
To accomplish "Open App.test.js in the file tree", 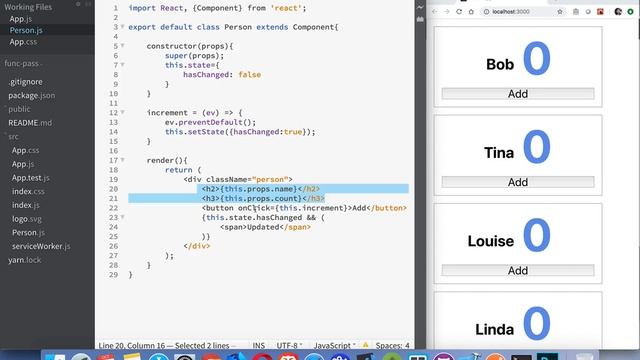I will [x=31, y=178].
